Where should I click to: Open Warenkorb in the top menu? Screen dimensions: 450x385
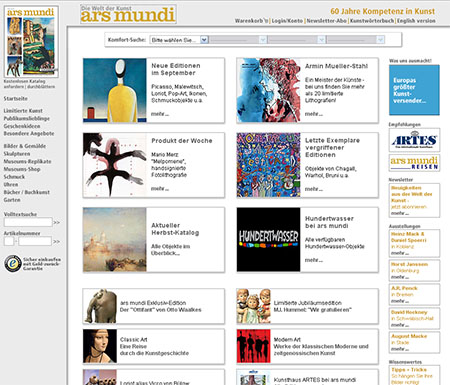pyautogui.click(x=251, y=21)
